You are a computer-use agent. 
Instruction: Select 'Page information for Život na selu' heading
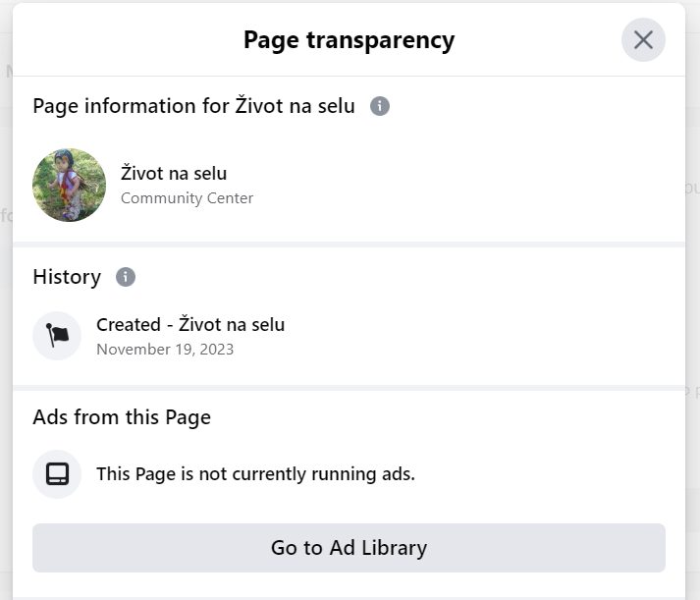pyautogui.click(x=193, y=106)
